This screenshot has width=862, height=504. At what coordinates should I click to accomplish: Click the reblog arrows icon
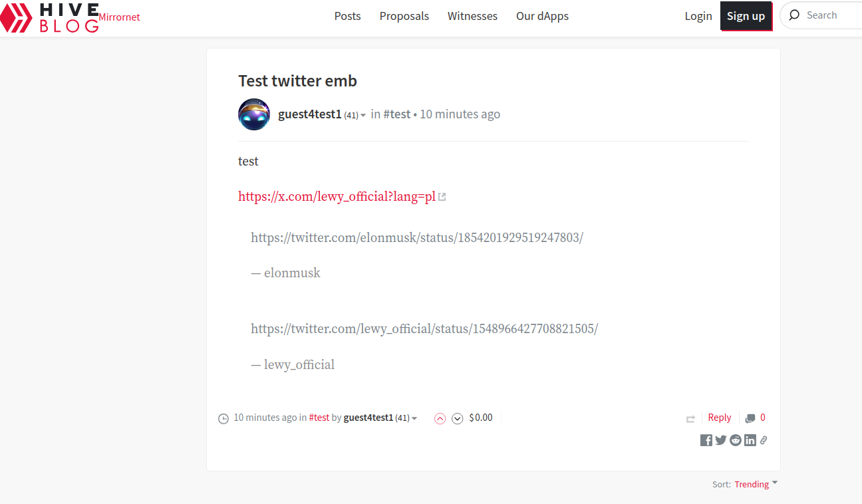[x=690, y=419]
